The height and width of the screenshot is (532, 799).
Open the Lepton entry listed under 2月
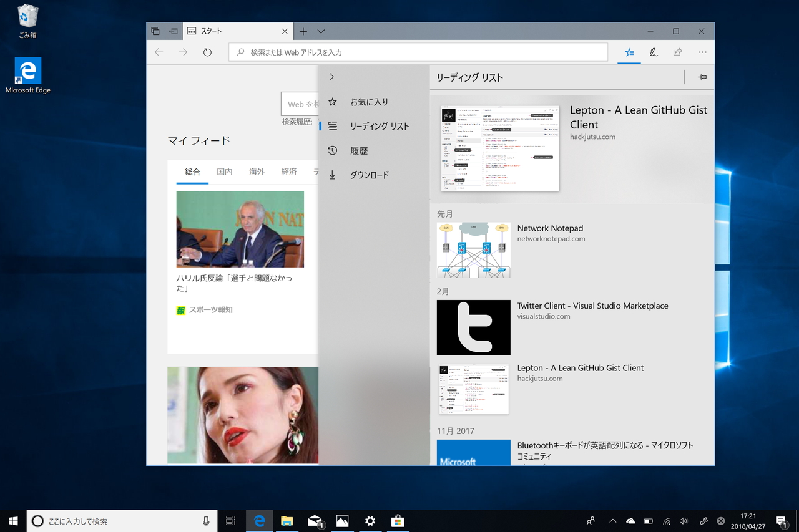click(572, 389)
